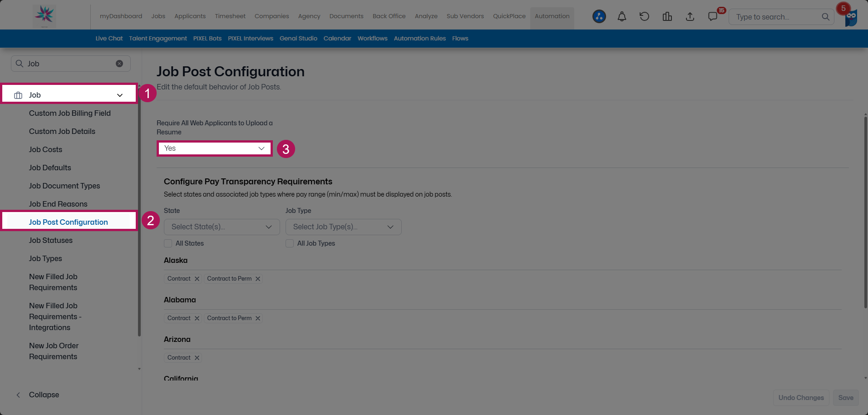Image resolution: width=868 pixels, height=415 pixels.
Task: Click the history refresh arrow icon
Action: pyautogui.click(x=645, y=17)
